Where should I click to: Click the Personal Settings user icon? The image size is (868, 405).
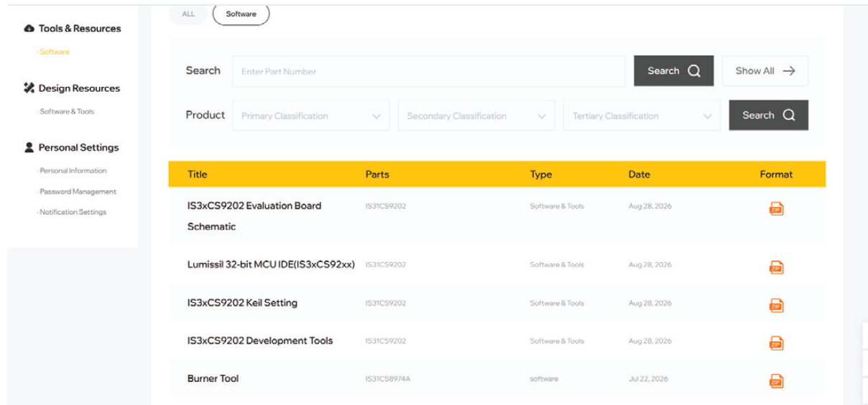pyautogui.click(x=29, y=147)
